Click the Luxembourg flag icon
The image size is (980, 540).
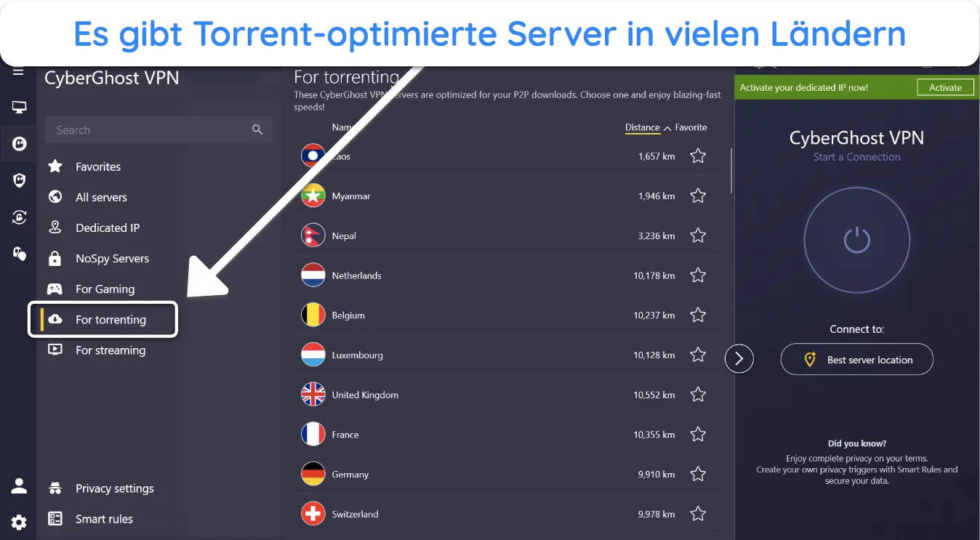(313, 355)
